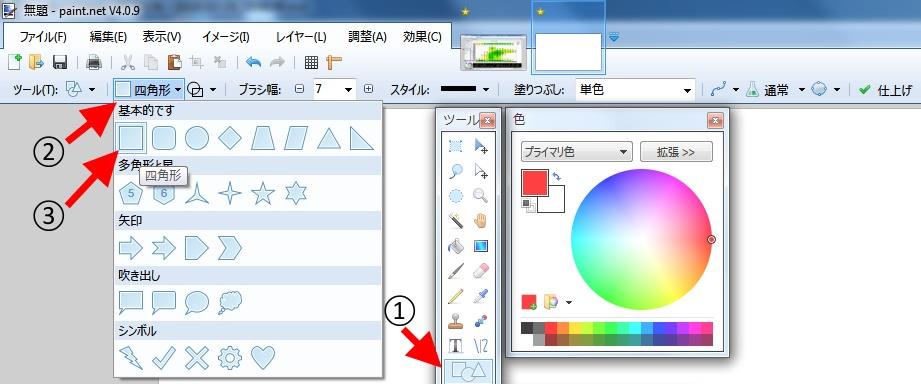Toggle the rulers display
Screen dimensions: 921x384
[x=334, y=62]
